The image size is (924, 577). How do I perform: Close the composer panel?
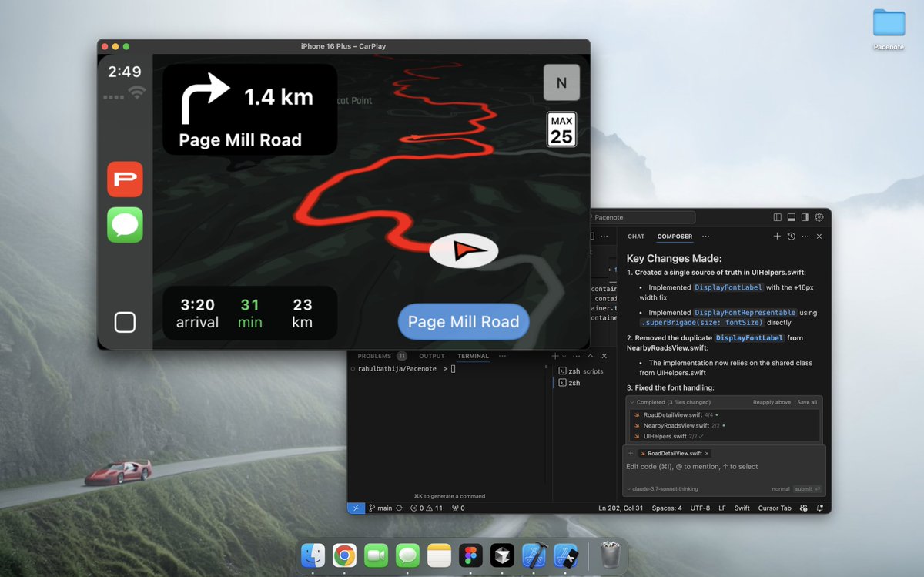(x=819, y=237)
